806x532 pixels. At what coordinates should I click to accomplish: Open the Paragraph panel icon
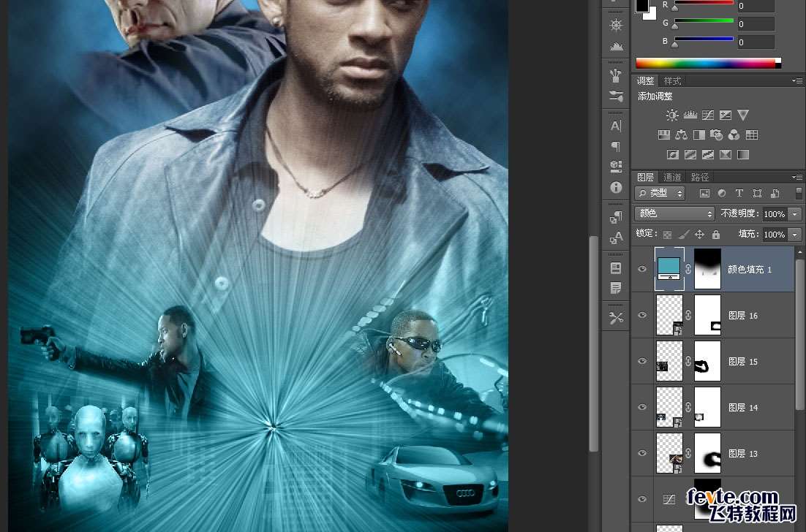[x=616, y=146]
